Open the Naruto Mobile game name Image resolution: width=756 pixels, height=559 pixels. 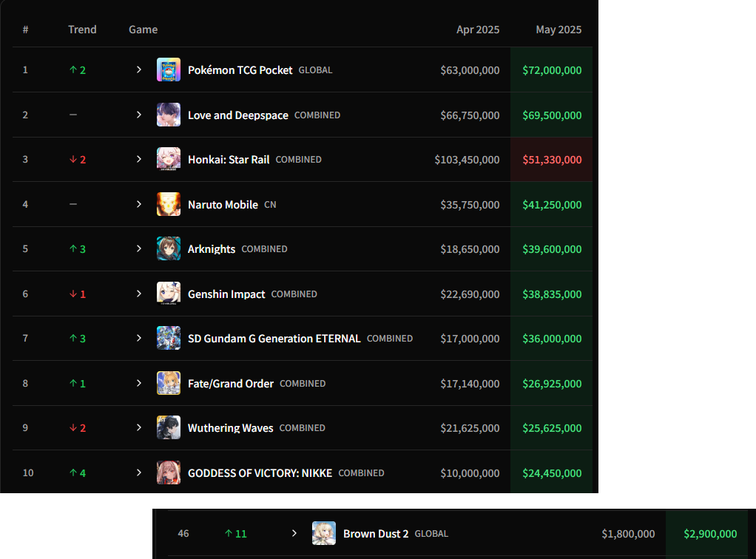pos(223,205)
